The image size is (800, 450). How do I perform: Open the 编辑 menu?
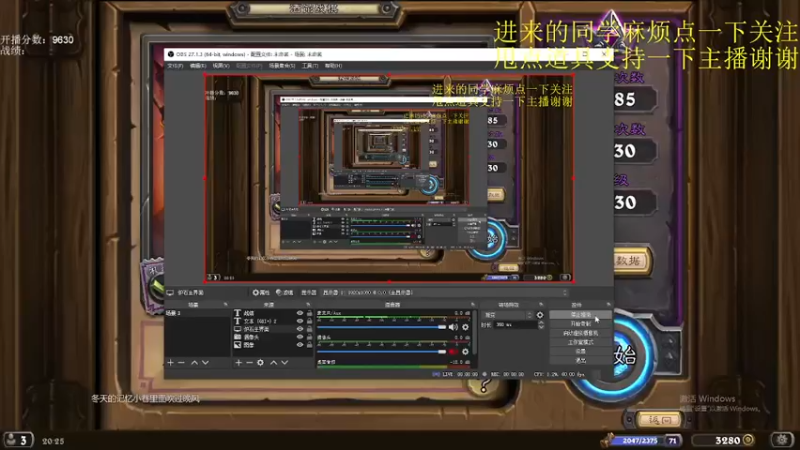[x=198, y=66]
